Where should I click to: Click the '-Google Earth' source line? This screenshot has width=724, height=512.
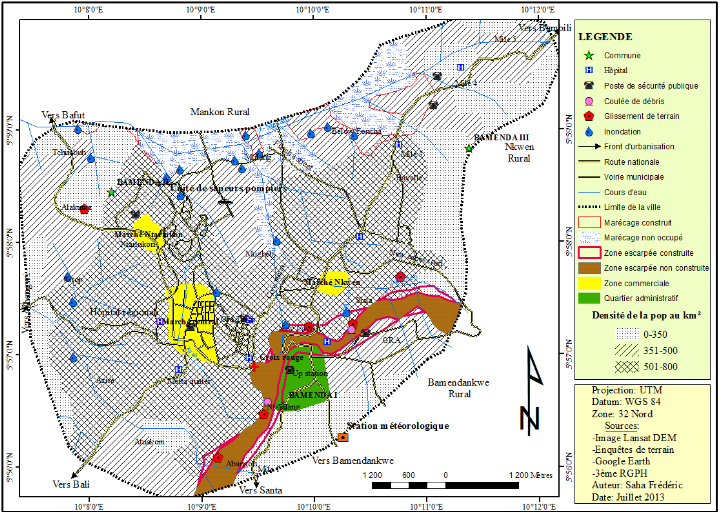621,461
